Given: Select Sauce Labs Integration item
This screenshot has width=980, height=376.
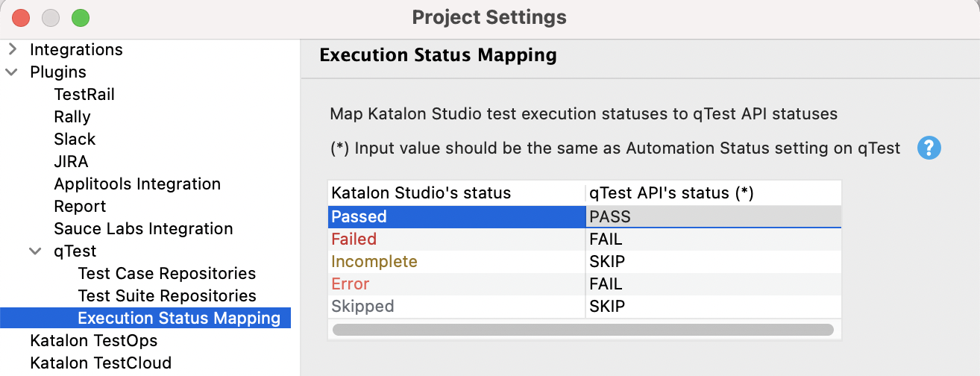Looking at the screenshot, I should point(143,229).
